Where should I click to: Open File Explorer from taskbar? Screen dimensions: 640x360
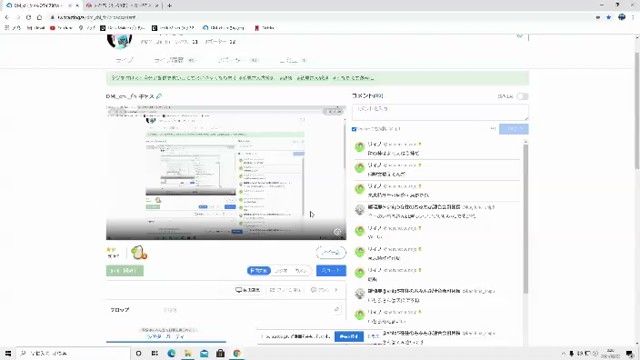coord(188,353)
